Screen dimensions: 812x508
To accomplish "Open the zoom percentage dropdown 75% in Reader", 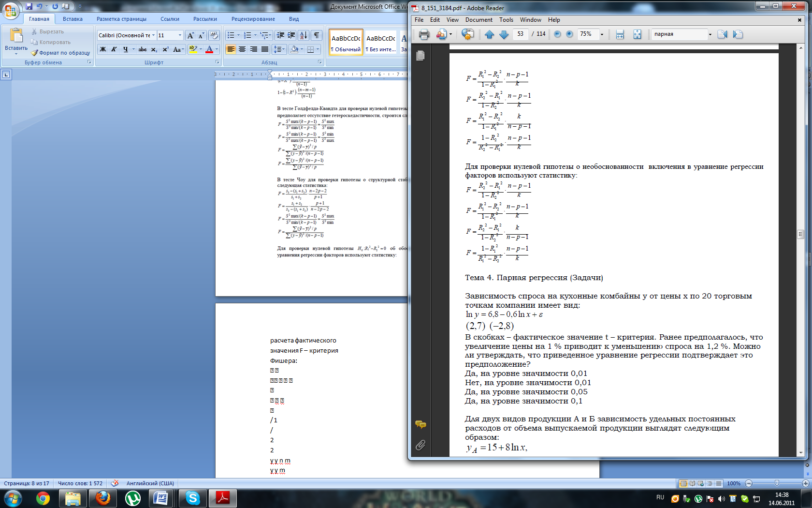I will point(602,34).
